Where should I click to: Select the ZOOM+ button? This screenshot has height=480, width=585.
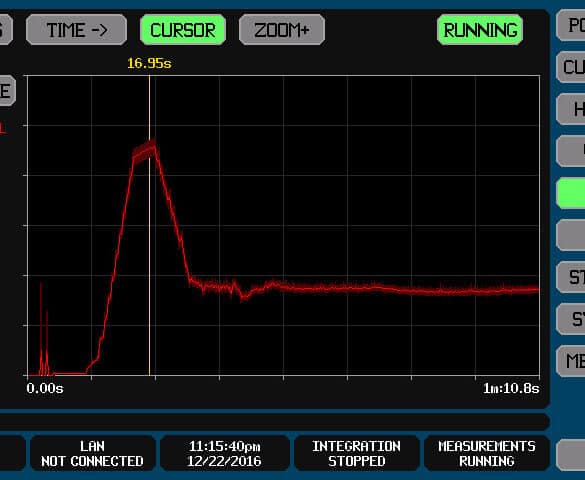[282, 30]
